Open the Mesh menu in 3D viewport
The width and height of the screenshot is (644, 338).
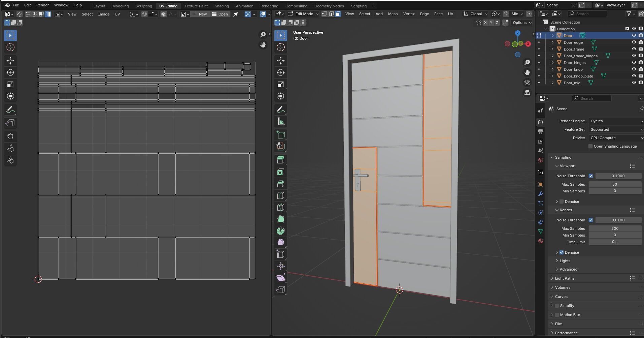(x=393, y=14)
